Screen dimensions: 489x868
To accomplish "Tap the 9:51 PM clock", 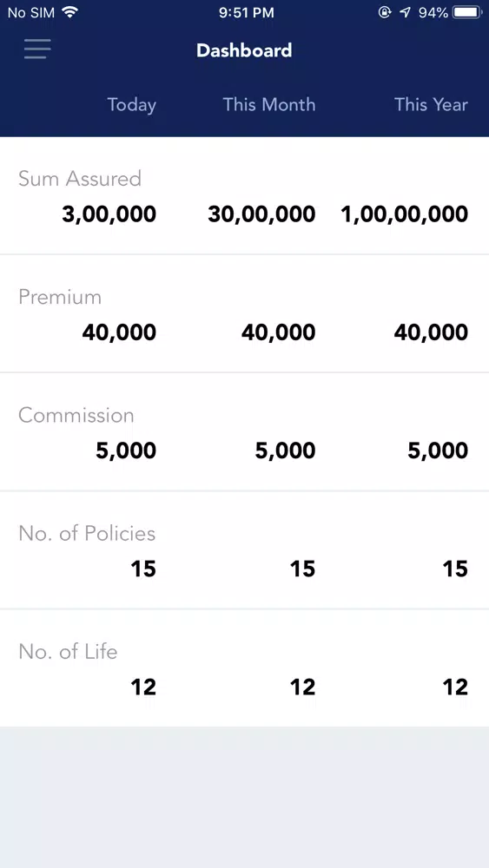I will pos(247,13).
